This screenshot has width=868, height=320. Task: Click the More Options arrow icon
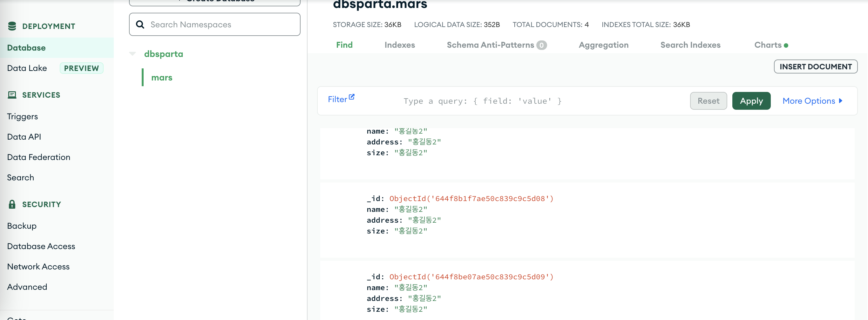tap(841, 101)
